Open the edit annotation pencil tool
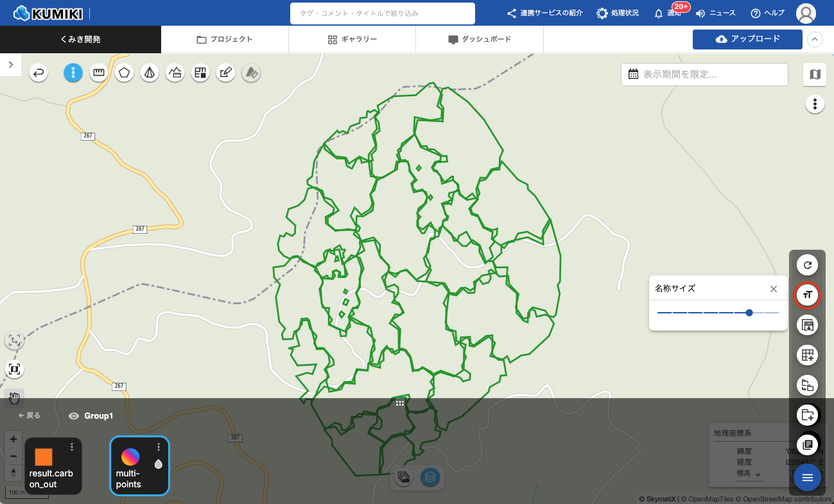Viewport: 834px width, 504px height. click(x=225, y=73)
